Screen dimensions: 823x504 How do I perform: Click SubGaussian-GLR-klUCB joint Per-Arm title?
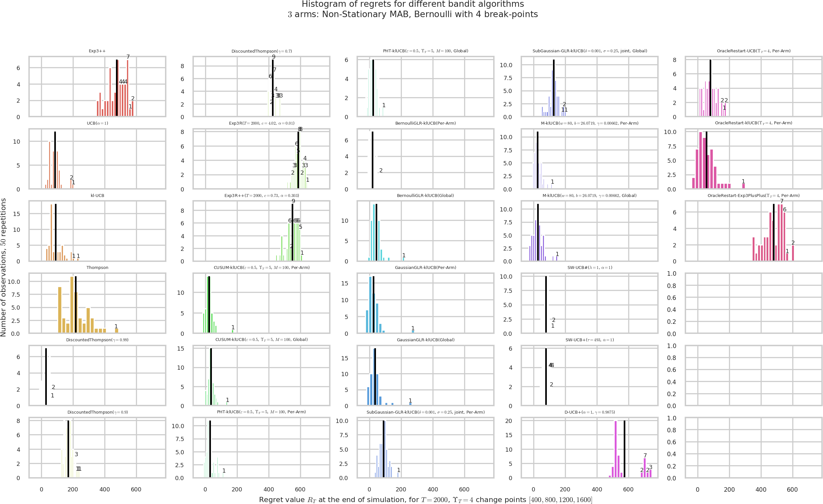click(x=425, y=412)
